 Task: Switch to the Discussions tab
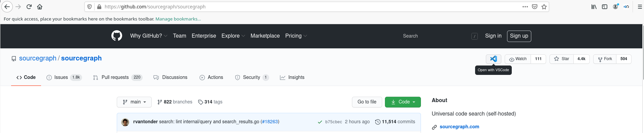171,78
